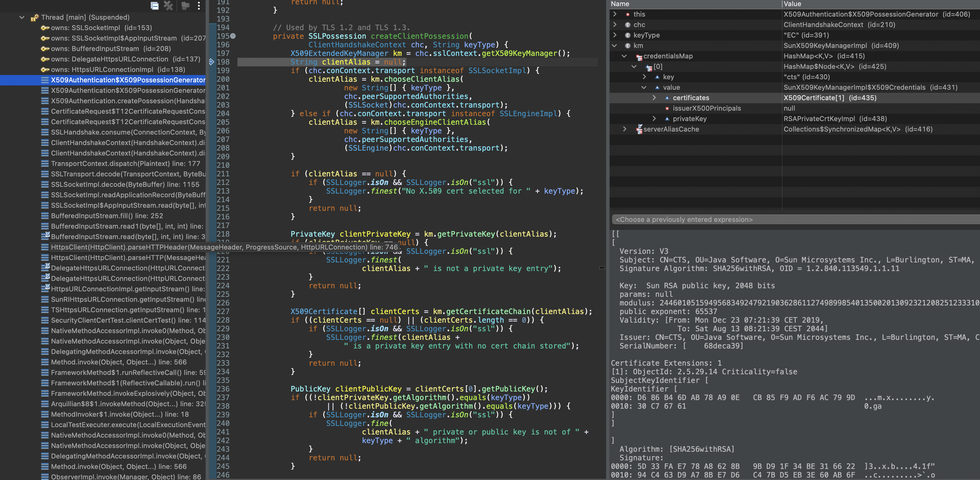Image resolution: width=980 pixels, height=480 pixels.
Task: Expand the privateKey variable entry
Action: coord(654,119)
